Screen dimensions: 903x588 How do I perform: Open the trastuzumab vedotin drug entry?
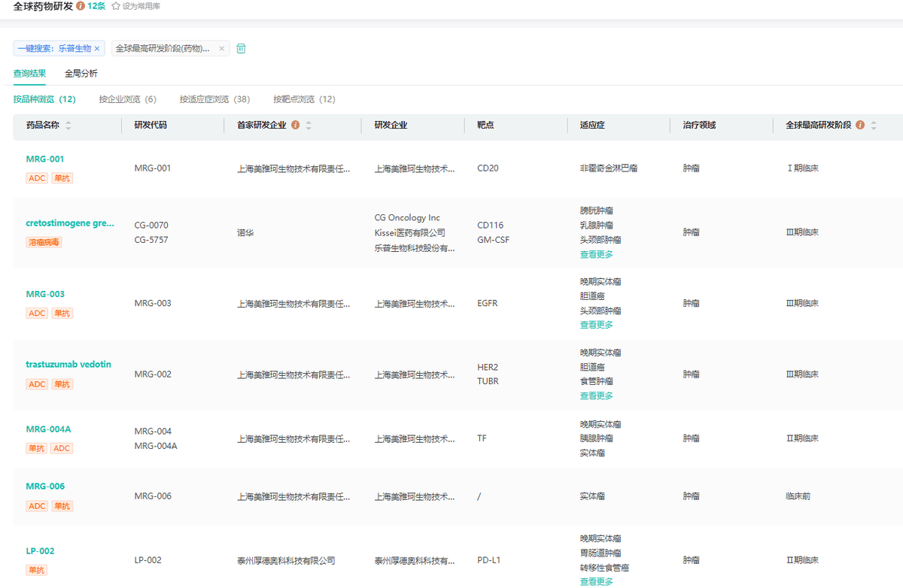[68, 365]
